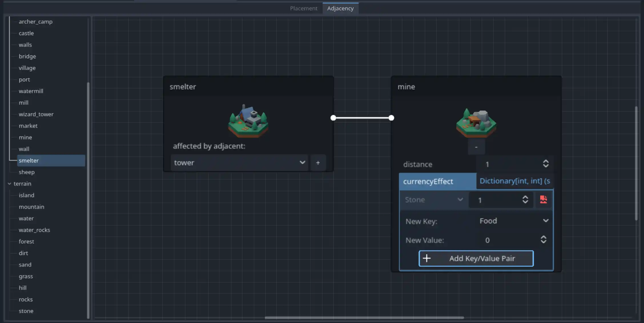644x323 pixels.
Task: Switch to the Placement tab
Action: coord(303,8)
